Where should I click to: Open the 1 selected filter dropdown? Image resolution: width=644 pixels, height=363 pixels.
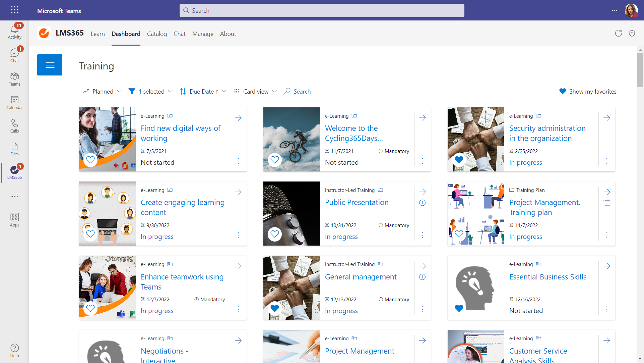coord(151,91)
